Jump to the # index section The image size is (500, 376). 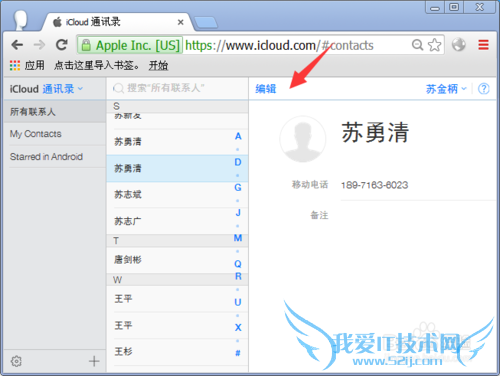(238, 353)
